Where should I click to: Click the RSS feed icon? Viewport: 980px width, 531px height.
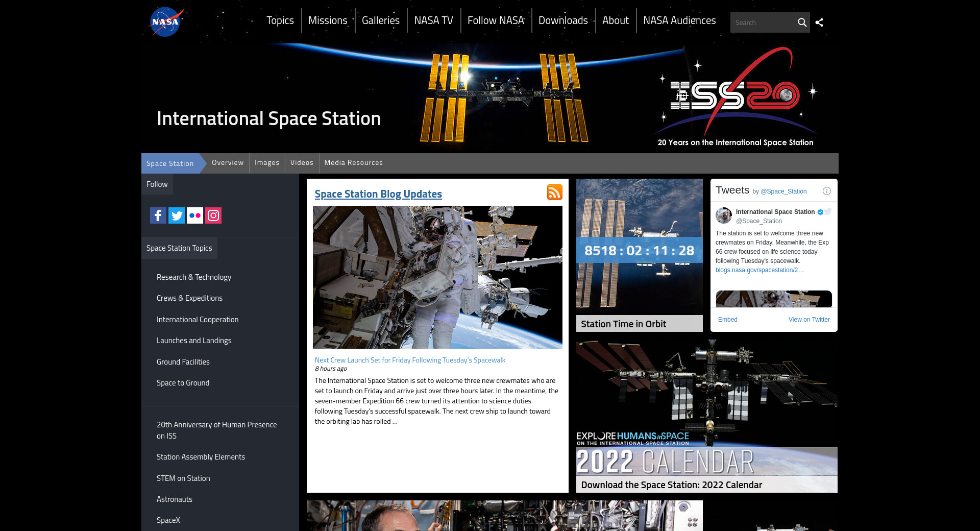click(554, 192)
